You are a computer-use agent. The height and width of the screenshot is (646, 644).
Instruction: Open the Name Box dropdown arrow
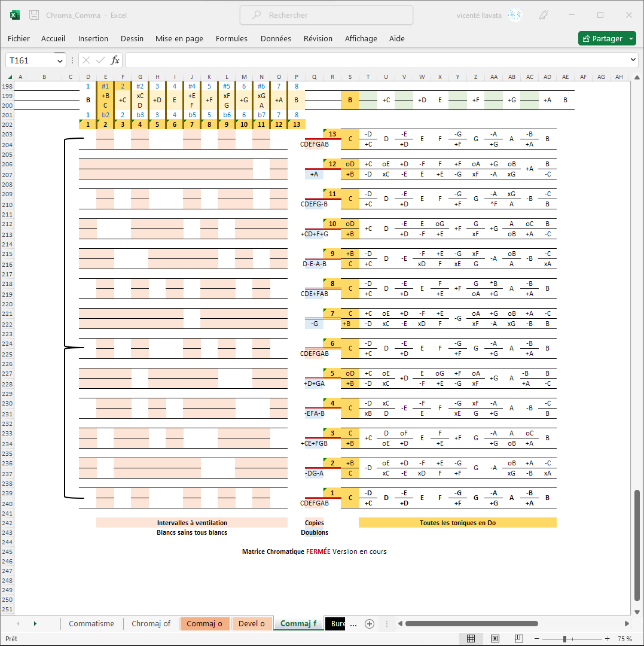(x=60, y=60)
